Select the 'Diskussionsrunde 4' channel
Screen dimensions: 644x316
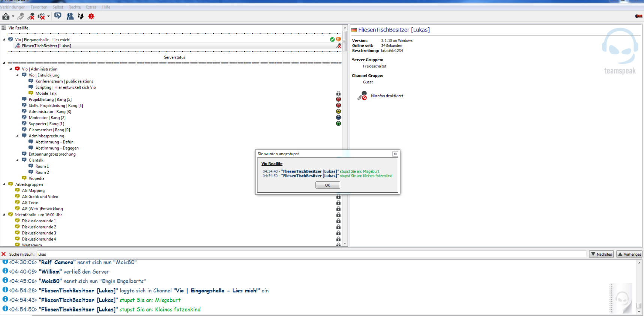(x=39, y=239)
